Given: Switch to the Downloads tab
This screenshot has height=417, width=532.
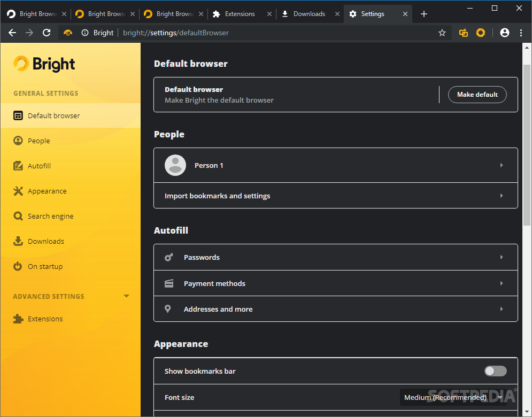Looking at the screenshot, I should (x=310, y=14).
